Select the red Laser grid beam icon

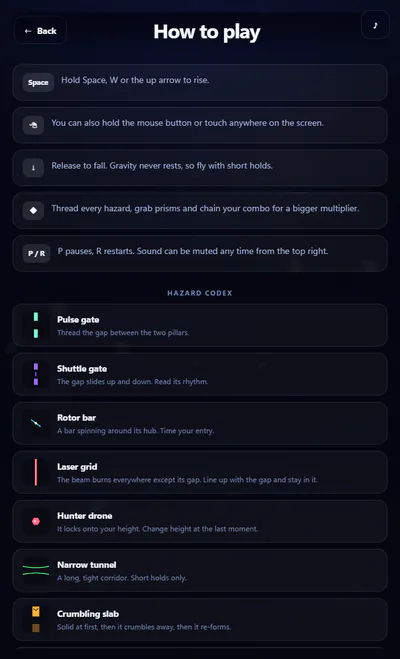pyautogui.click(x=36, y=472)
